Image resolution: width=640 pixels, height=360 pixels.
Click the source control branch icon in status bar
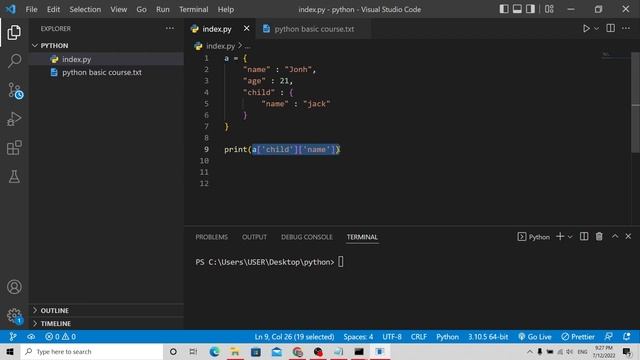13,337
